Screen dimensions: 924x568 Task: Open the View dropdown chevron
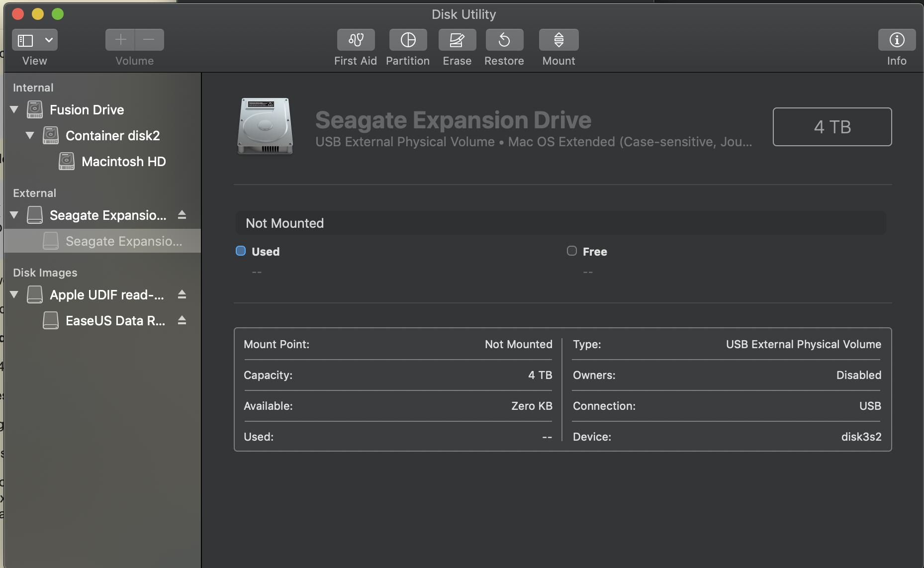(48, 39)
